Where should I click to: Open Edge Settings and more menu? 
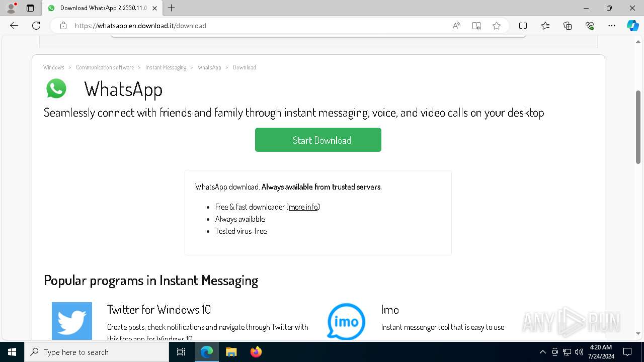coord(612,26)
